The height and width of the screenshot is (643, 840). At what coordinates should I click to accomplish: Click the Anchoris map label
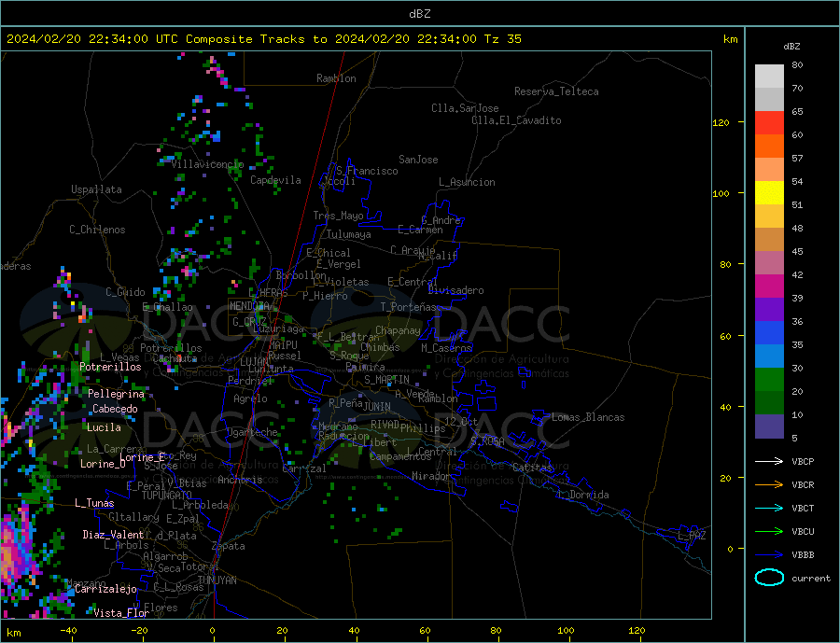point(240,480)
